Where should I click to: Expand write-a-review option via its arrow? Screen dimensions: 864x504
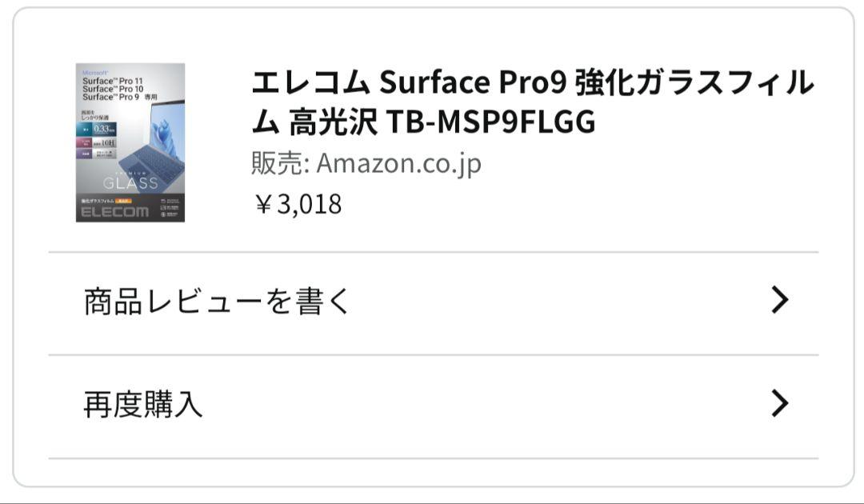click(779, 300)
